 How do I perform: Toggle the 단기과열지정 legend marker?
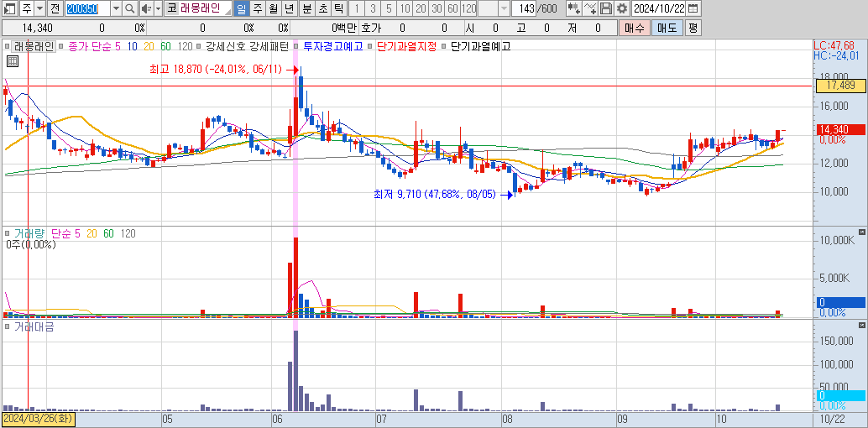click(370, 47)
